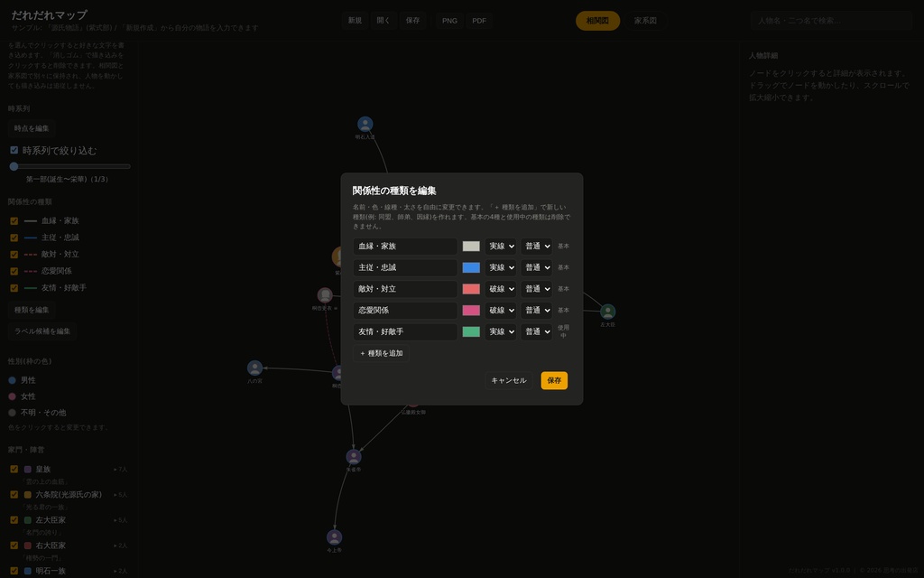Click the 今上帝 person node
The width and height of the screenshot is (924, 578).
pyautogui.click(x=334, y=537)
